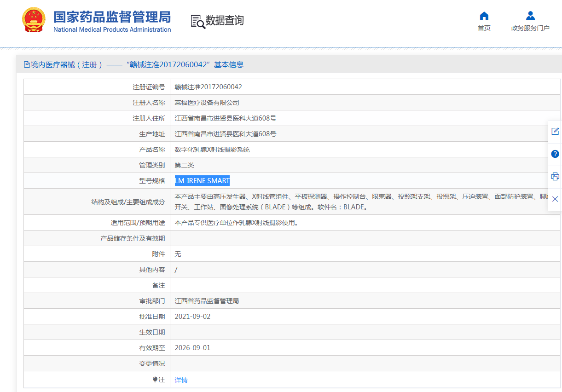Viewport: 562px width, 392px height.
Task: Click the document icon before 境内医疗器械
Action: tap(27, 64)
